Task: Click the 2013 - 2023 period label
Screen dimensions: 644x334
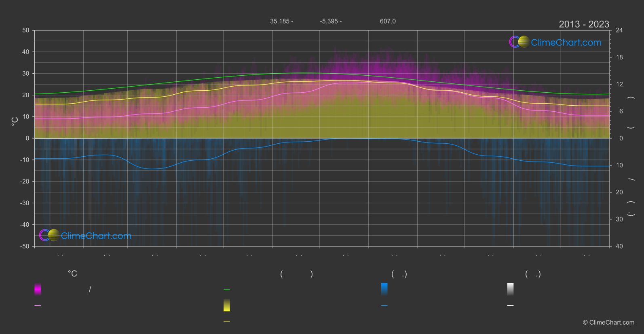Action: pyautogui.click(x=584, y=24)
